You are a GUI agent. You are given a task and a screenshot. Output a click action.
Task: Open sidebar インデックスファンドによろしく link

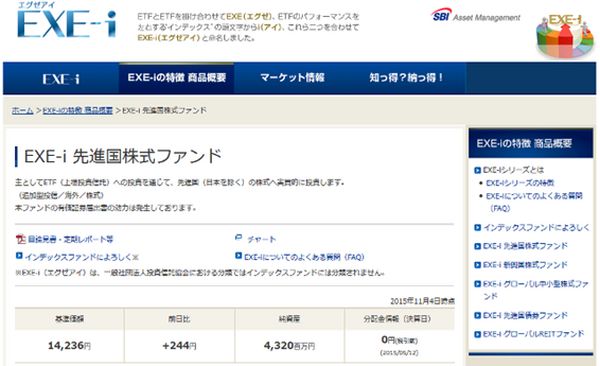(536, 227)
